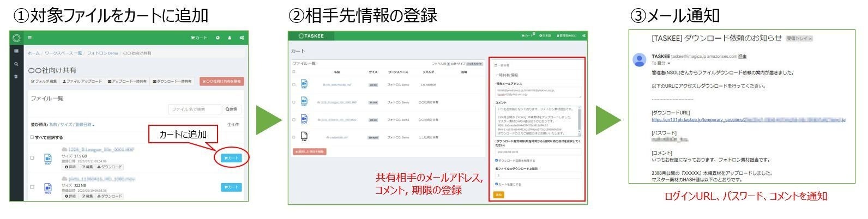Image resolution: width=868 pixels, height=219 pixels.
Task: Click the orange 通知 submit button
Action: point(498,194)
